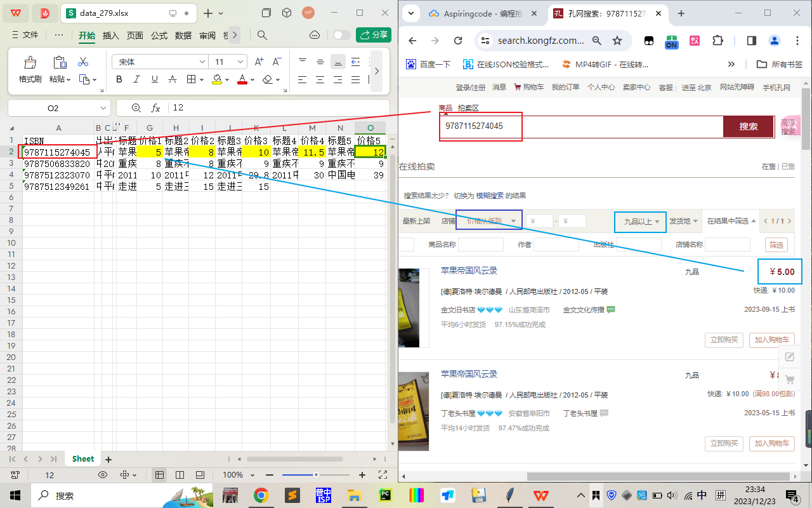Center cell text horizontally
Image resolution: width=812 pixels, height=508 pixels.
pos(320,79)
